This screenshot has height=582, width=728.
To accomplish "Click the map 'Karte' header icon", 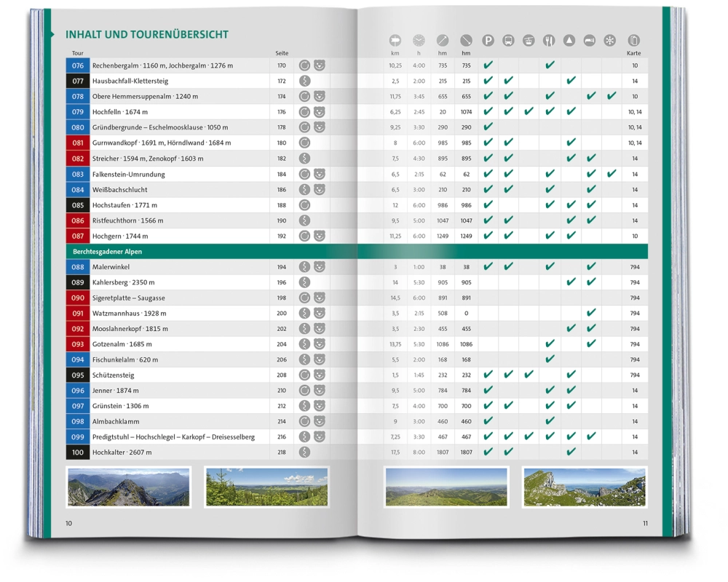I will pyautogui.click(x=634, y=41).
